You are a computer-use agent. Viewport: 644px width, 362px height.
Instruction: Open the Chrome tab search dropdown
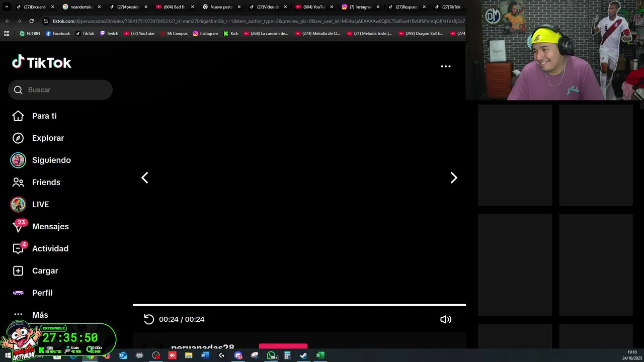(7, 7)
